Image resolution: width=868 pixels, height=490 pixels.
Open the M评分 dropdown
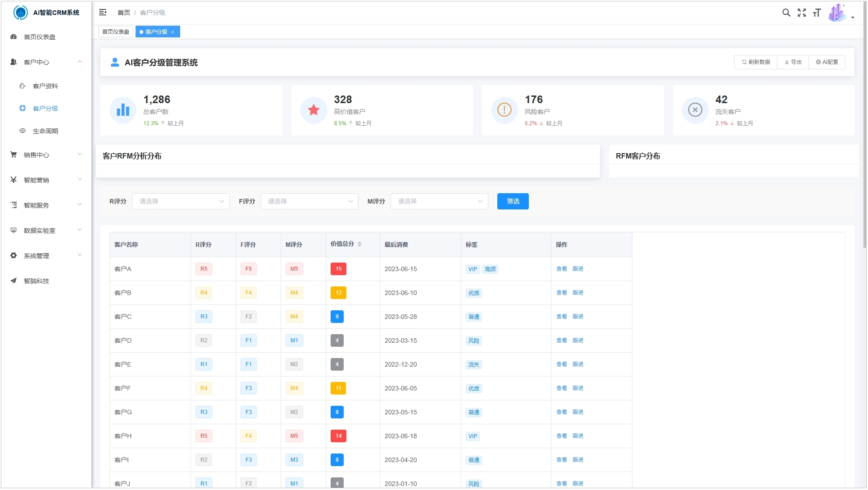(438, 201)
